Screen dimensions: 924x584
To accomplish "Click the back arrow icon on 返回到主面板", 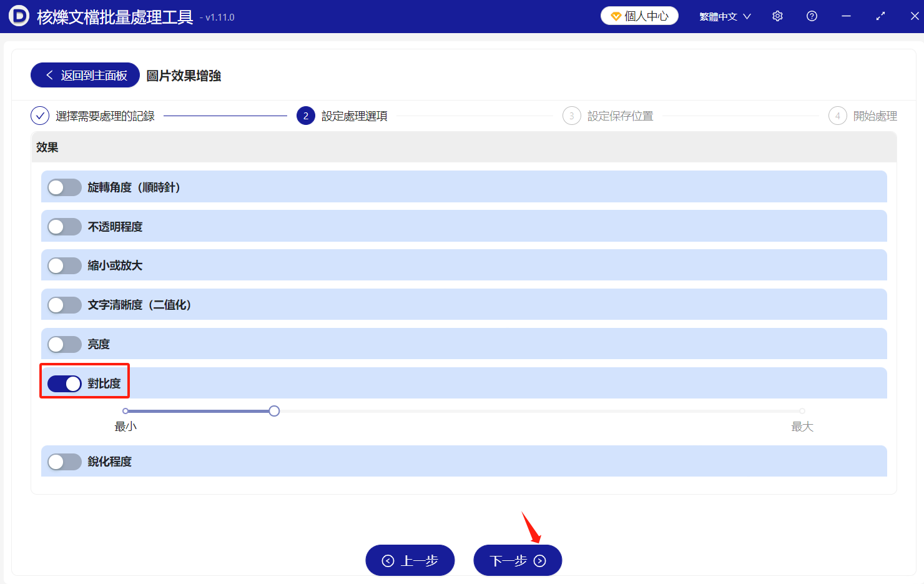I will pos(49,74).
